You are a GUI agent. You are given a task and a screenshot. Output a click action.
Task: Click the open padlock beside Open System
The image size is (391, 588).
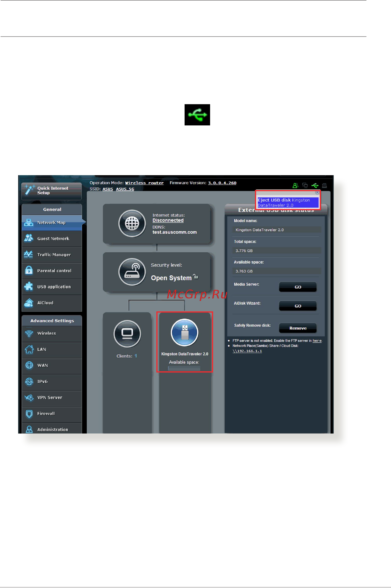point(196,276)
